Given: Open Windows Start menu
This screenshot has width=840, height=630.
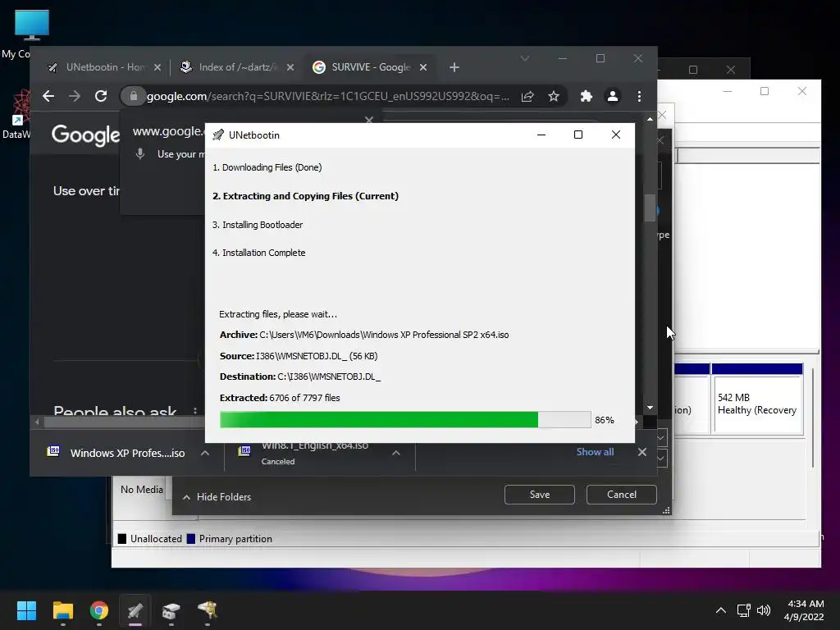Looking at the screenshot, I should click(26, 610).
